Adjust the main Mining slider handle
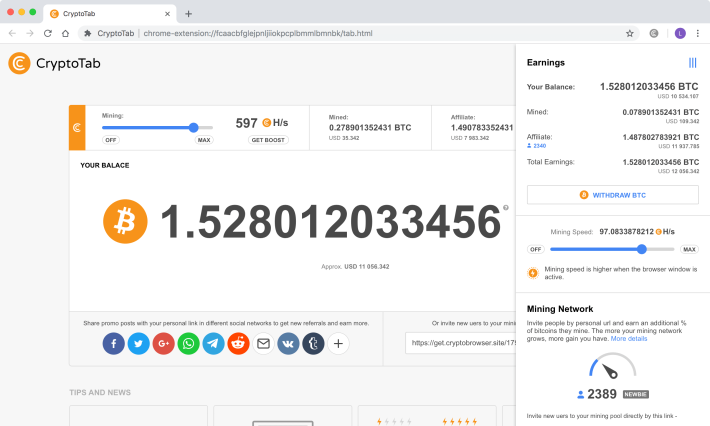Screen dimensions: 710x426 coord(193,128)
